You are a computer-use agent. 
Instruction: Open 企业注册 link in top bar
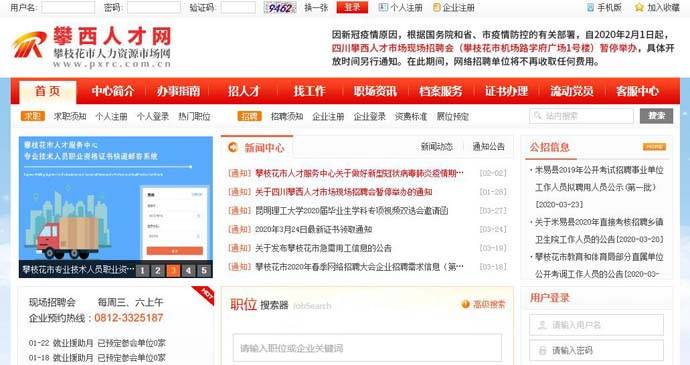point(454,7)
